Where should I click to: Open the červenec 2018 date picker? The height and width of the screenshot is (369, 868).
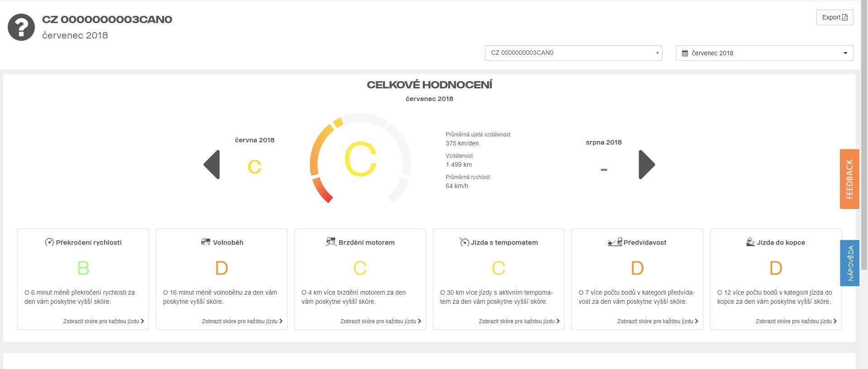click(x=764, y=53)
